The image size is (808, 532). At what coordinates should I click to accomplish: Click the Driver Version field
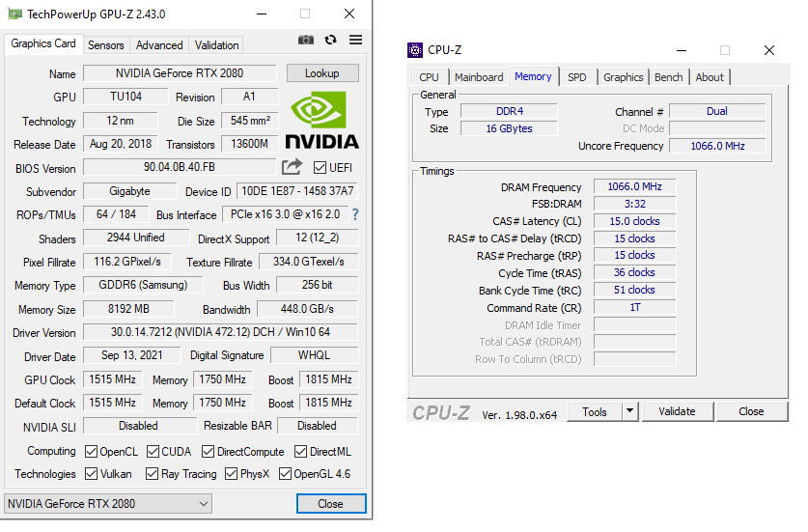click(220, 332)
